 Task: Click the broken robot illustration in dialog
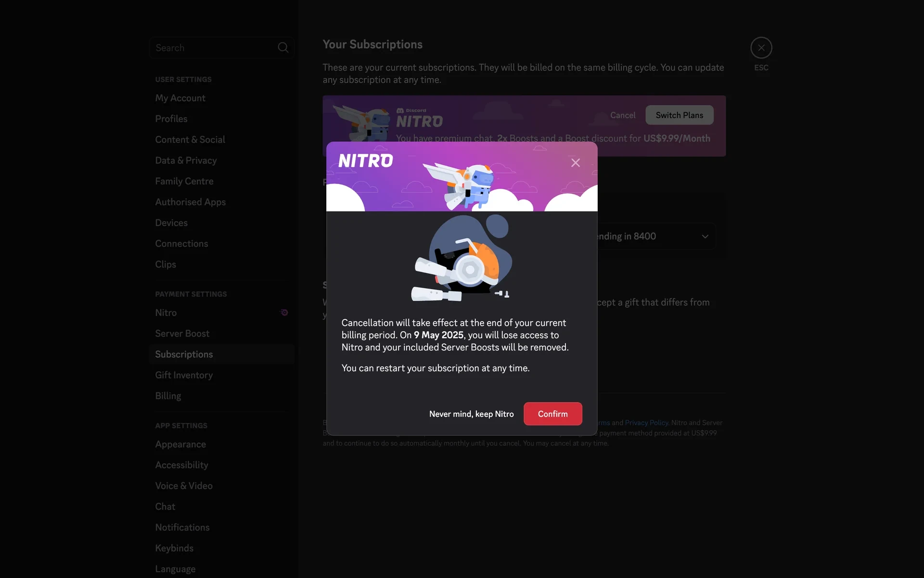click(x=462, y=259)
